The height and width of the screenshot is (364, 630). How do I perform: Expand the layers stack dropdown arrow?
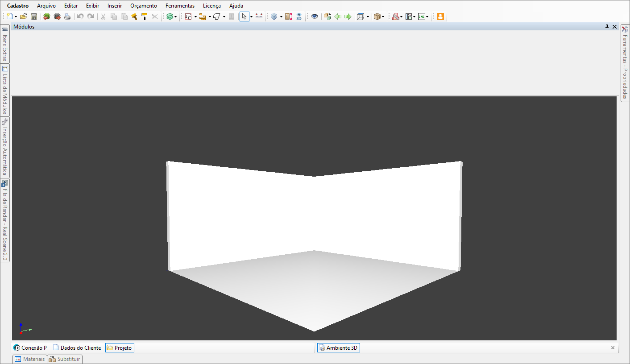[281, 17]
